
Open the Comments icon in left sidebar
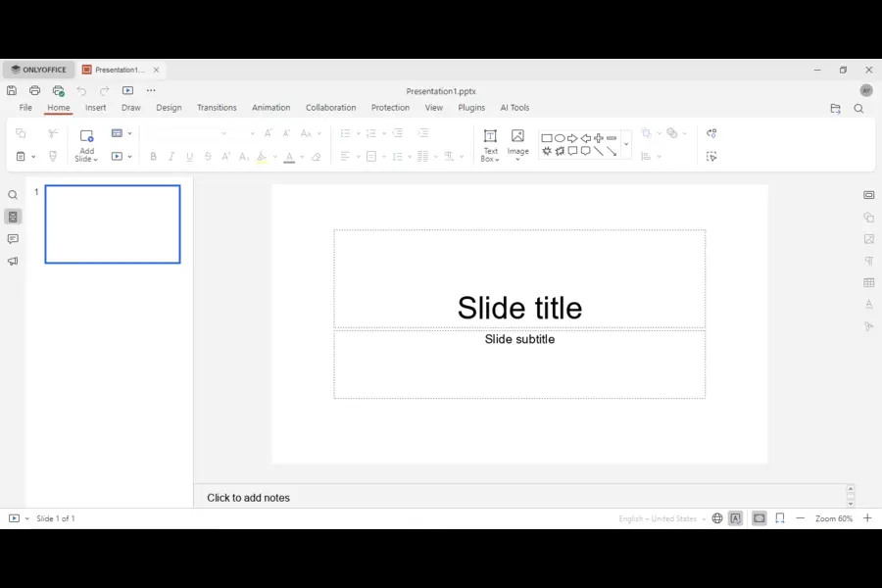pyautogui.click(x=13, y=239)
